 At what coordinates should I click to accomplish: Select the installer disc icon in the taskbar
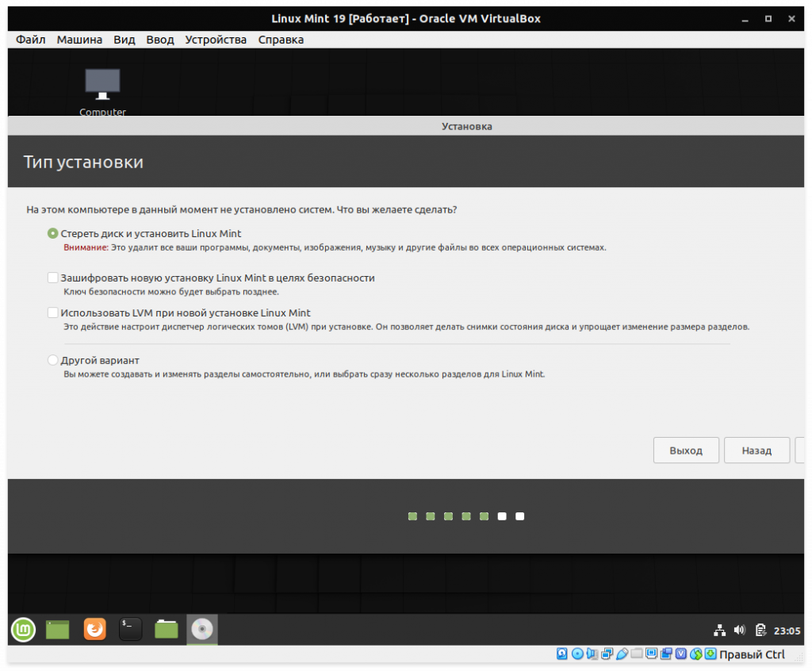coord(202,630)
